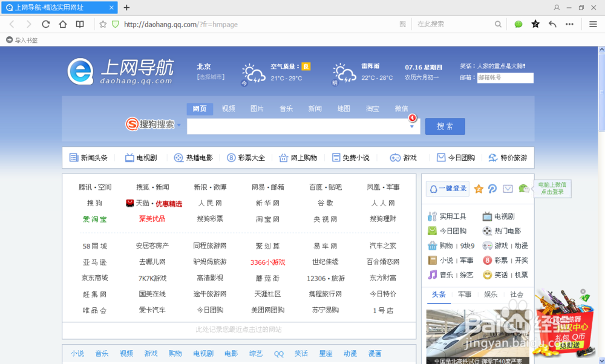Open 电视剧 in the side panel
The width and height of the screenshot is (605, 364).
click(499, 216)
